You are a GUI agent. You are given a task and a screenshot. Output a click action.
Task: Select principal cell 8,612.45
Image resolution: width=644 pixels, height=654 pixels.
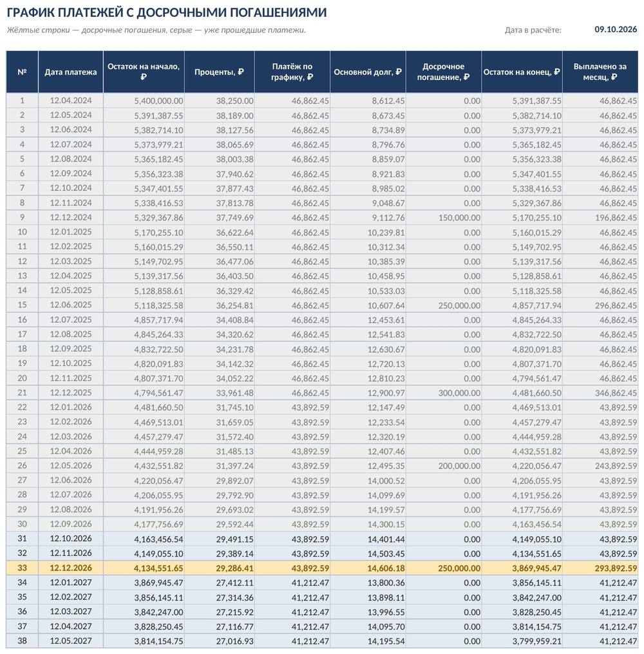[x=368, y=101]
